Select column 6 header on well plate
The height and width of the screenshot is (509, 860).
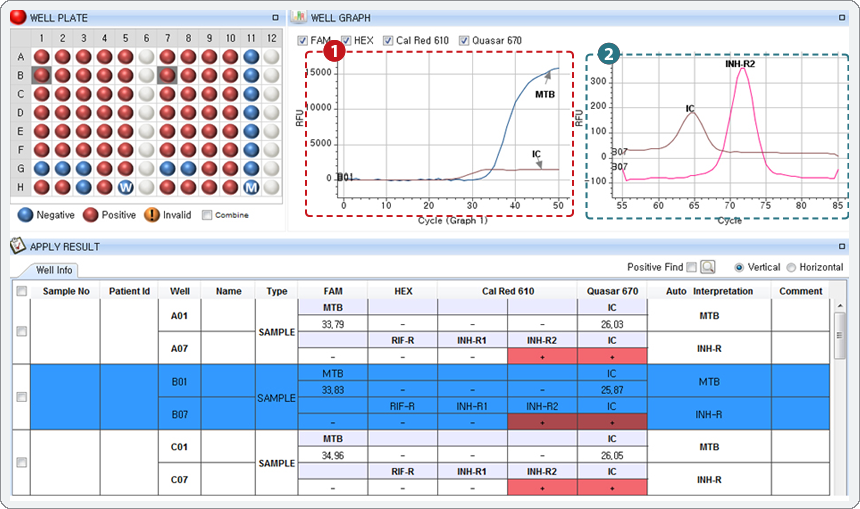tap(146, 38)
